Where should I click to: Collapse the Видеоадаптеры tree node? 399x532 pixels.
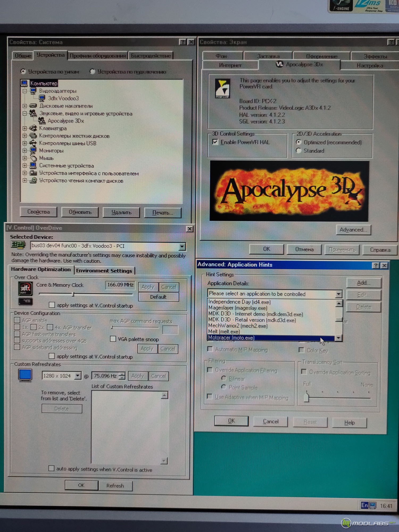tap(24, 91)
